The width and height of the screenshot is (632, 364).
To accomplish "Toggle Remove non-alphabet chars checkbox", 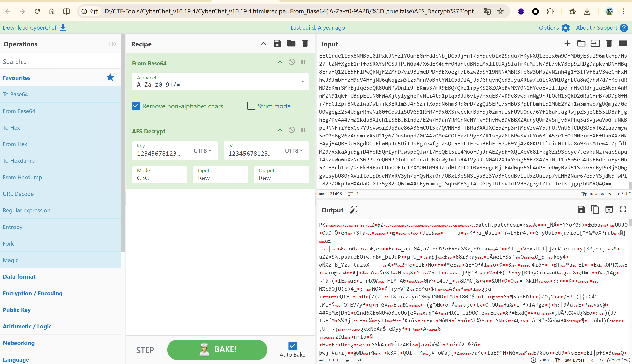I will click(136, 106).
